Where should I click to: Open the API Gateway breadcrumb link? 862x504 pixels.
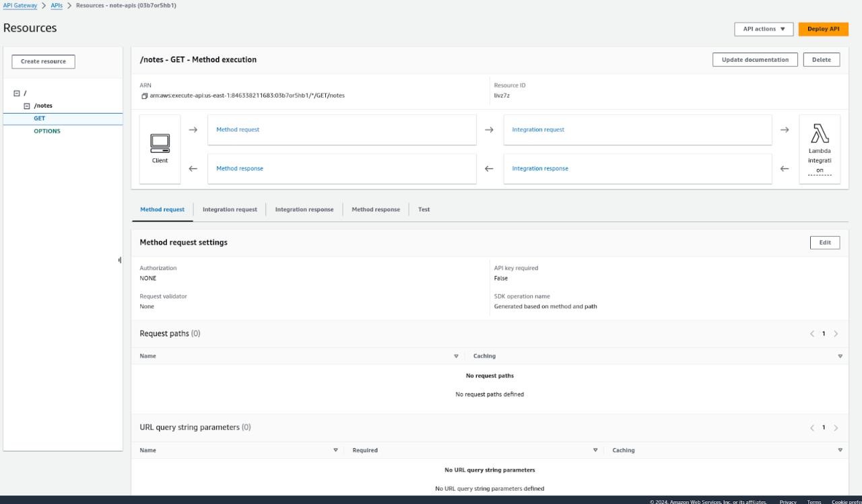(20, 5)
